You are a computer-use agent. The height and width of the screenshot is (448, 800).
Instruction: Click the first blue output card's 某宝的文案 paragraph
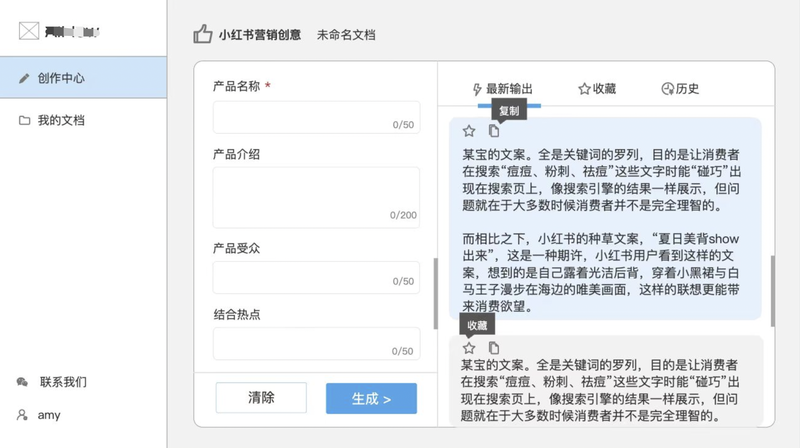[x=602, y=180]
